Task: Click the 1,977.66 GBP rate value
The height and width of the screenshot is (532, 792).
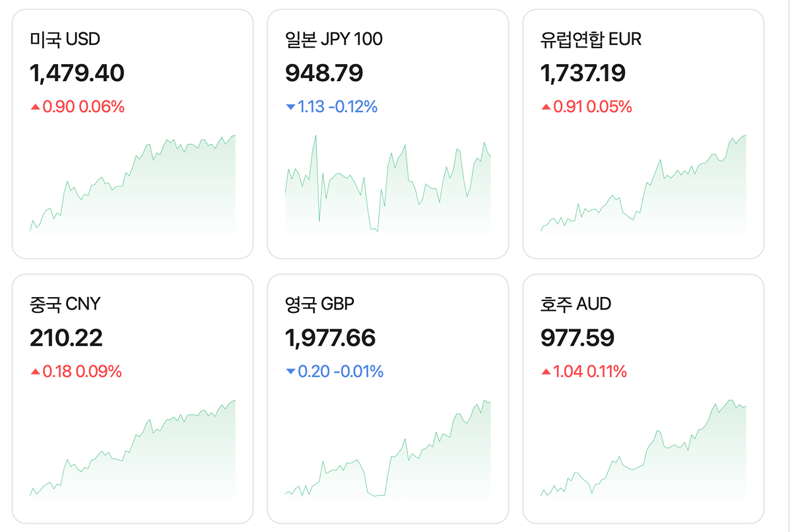Action: coord(330,338)
